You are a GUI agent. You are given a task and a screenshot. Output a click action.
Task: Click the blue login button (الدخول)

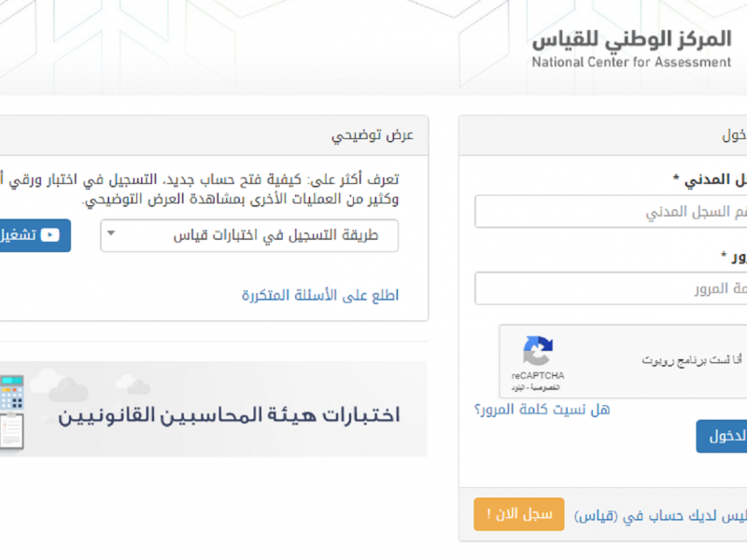point(721,436)
